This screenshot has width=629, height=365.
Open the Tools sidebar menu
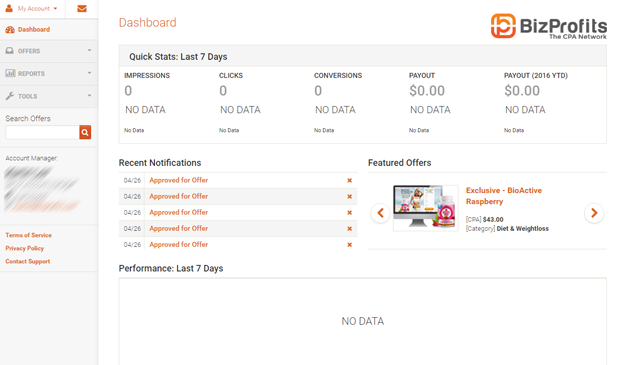pos(49,96)
